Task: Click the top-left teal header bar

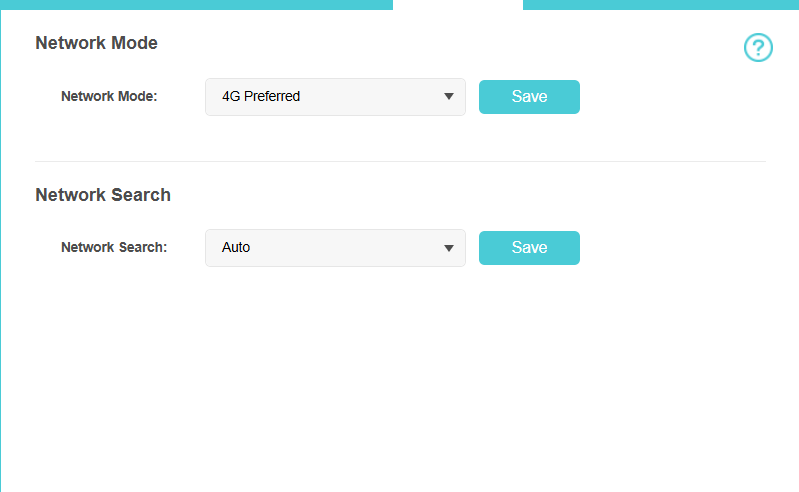Action: (196, 4)
